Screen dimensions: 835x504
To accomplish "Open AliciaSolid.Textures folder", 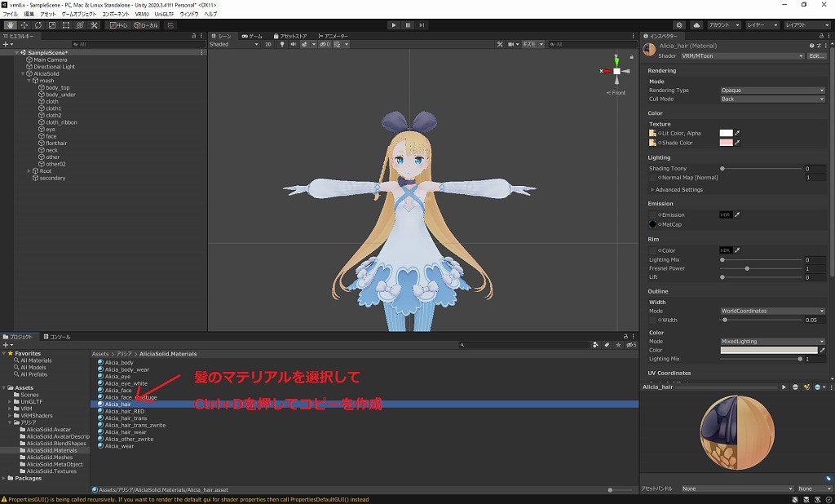I will click(51, 471).
